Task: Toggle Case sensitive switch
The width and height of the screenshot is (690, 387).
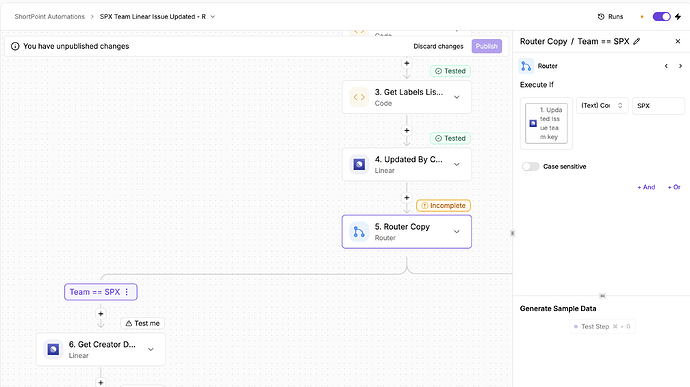Action: (x=530, y=166)
